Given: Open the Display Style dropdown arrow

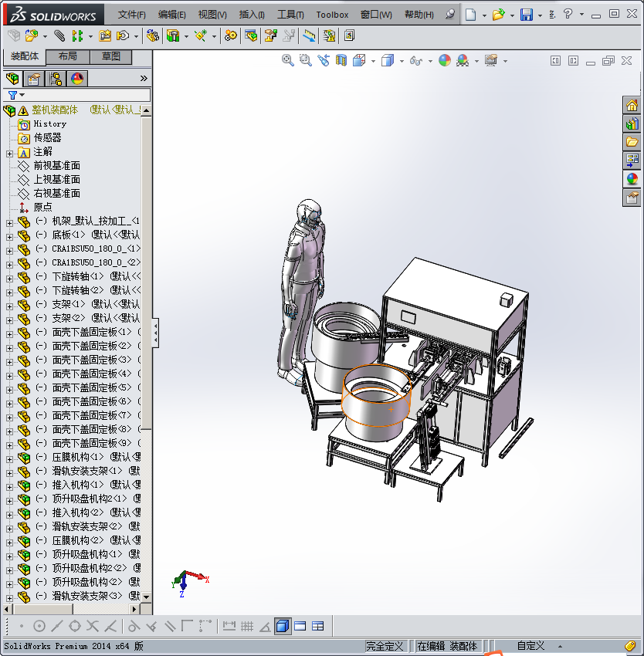Looking at the screenshot, I should [401, 61].
